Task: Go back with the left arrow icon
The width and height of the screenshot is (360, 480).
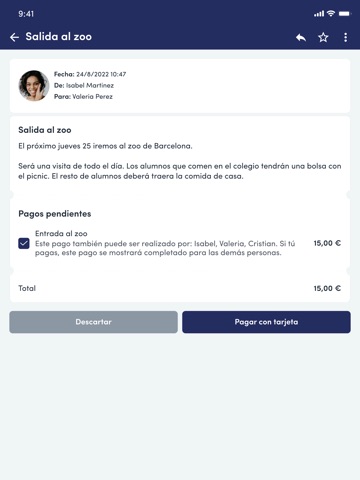Action: [14, 37]
